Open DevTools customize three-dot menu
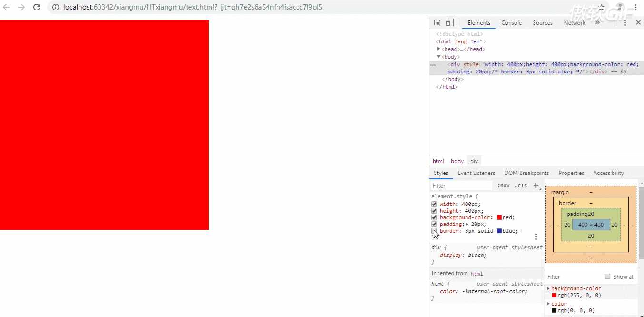The width and height of the screenshot is (644, 317). (625, 22)
